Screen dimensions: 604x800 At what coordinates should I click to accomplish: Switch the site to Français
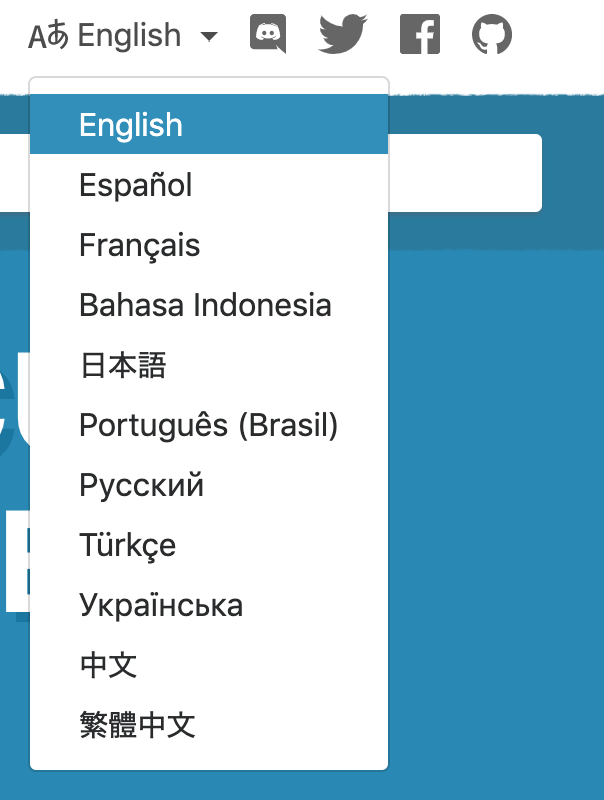point(139,245)
